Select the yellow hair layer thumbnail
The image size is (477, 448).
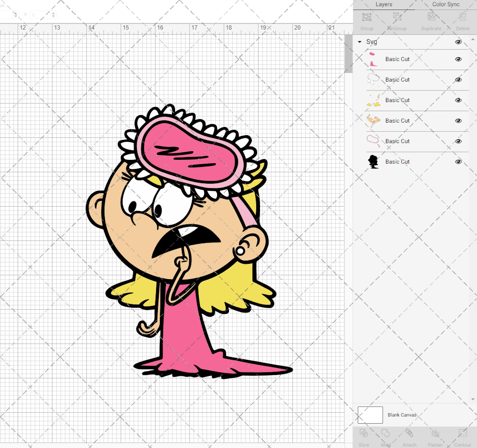tap(373, 100)
